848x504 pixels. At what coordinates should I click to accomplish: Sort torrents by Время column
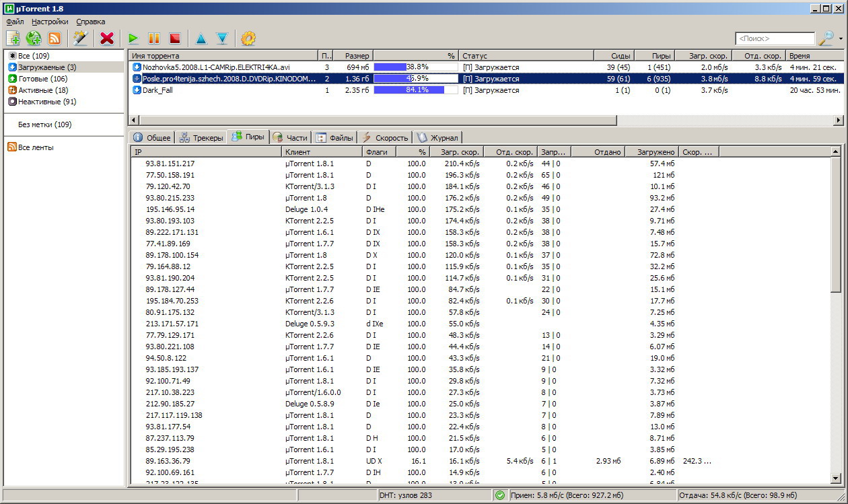pyautogui.click(x=815, y=56)
